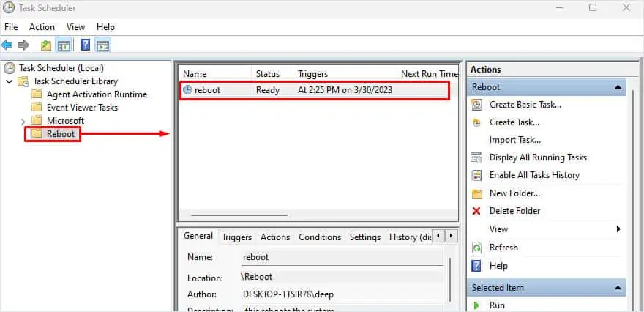Click the New Folder icon in Actions
This screenshot has width=644, height=312.
(x=476, y=193)
